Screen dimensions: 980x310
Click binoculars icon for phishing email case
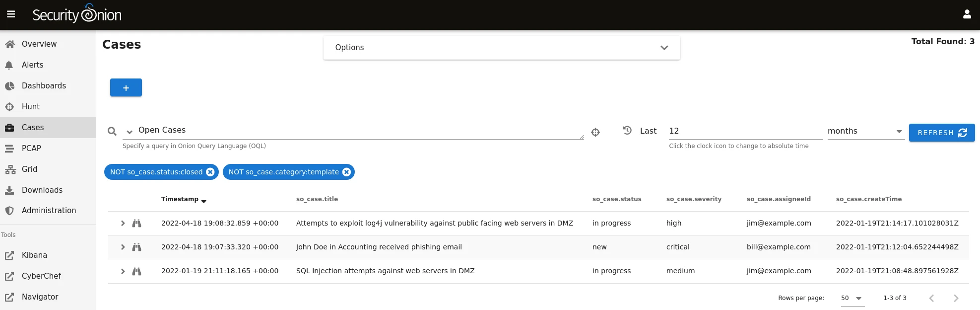point(136,247)
